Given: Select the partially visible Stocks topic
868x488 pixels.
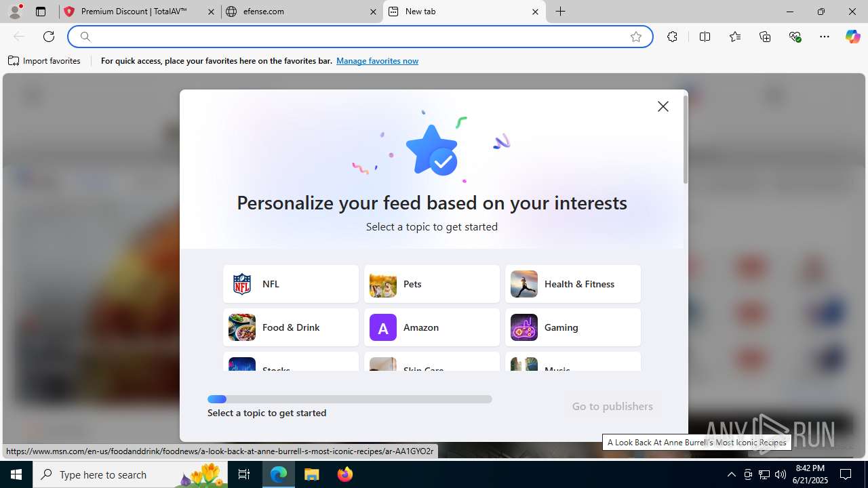Looking at the screenshot, I should pyautogui.click(x=291, y=361).
